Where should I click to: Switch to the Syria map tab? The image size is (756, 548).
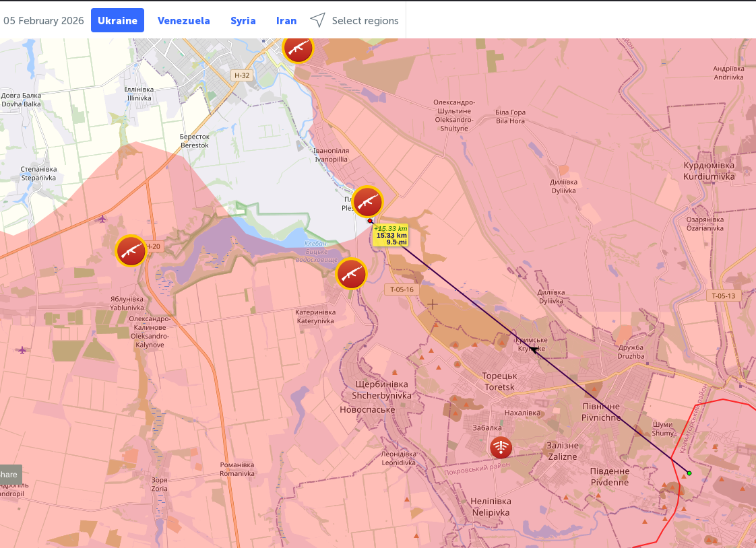pos(243,20)
